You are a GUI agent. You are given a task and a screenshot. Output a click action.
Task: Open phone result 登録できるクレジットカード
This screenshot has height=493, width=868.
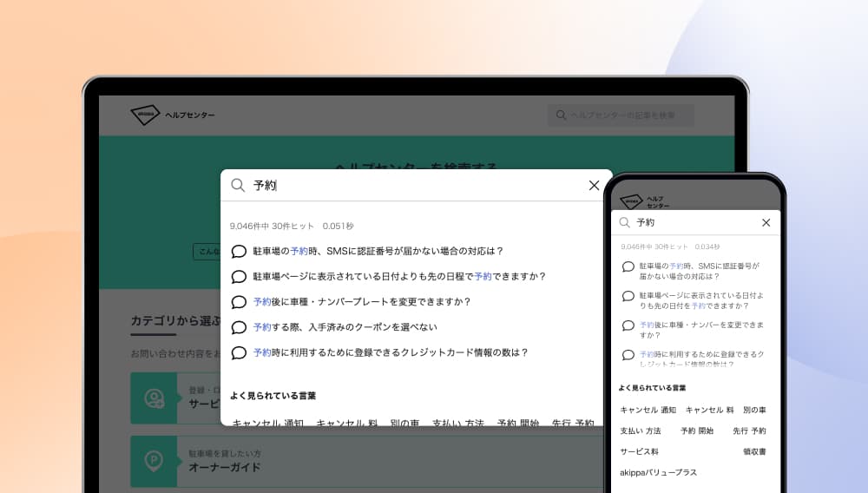tap(701, 359)
